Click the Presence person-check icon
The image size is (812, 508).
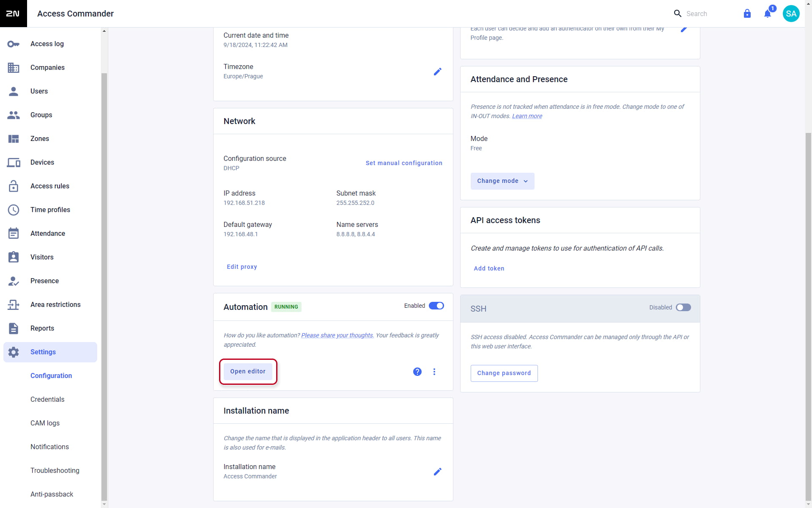pyautogui.click(x=14, y=281)
